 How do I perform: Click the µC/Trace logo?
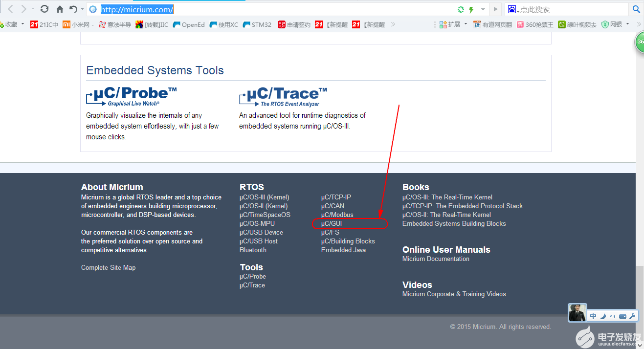283,97
